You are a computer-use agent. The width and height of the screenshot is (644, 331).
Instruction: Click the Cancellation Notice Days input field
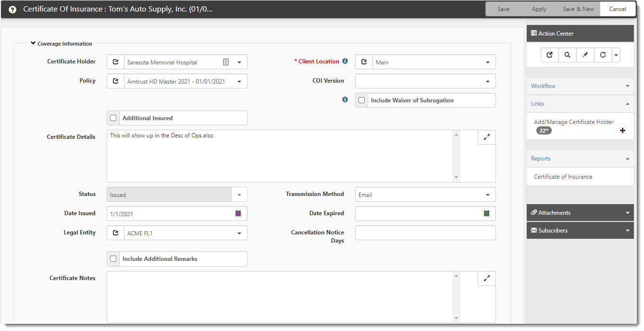(425, 233)
